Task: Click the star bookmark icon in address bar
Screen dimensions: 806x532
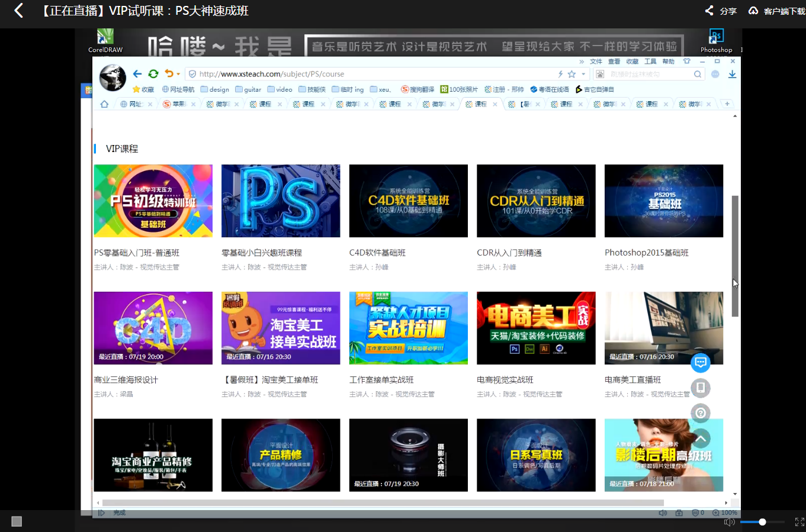Action: tap(571, 74)
